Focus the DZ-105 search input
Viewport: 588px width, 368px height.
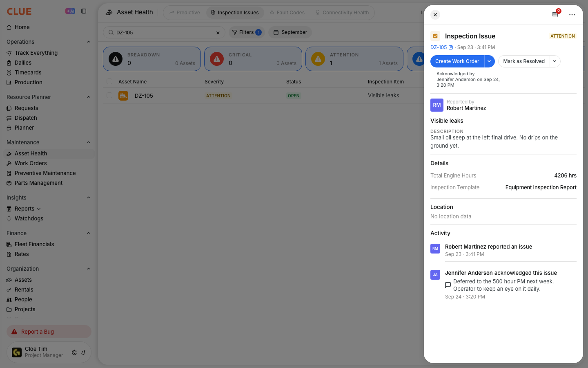164,33
